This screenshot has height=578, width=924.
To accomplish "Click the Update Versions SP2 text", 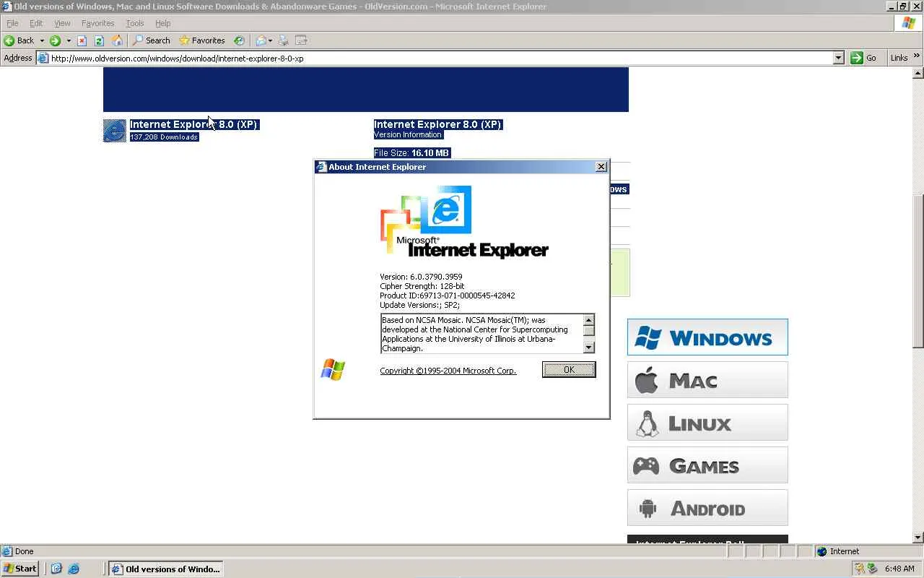I will click(x=419, y=305).
